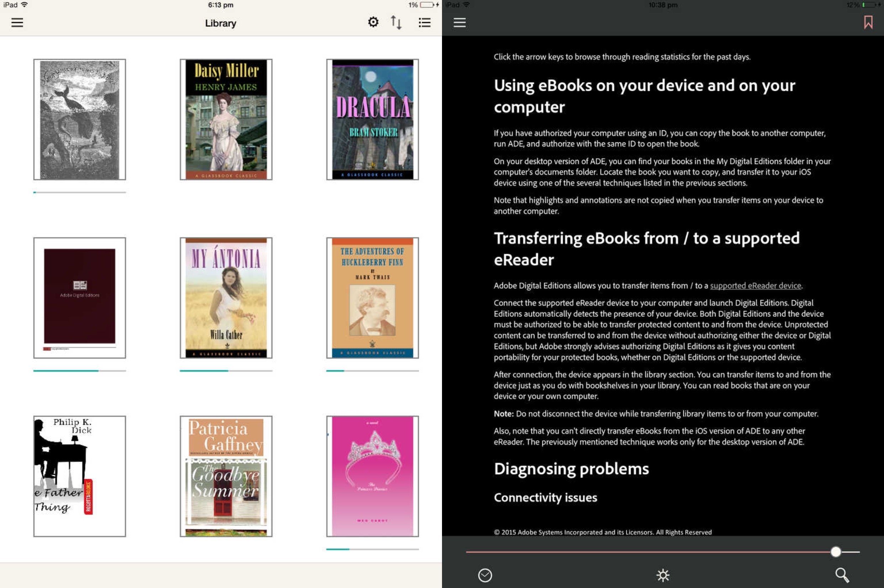
Task: Open The Adventures of Huckleberry Finn
Action: (372, 298)
